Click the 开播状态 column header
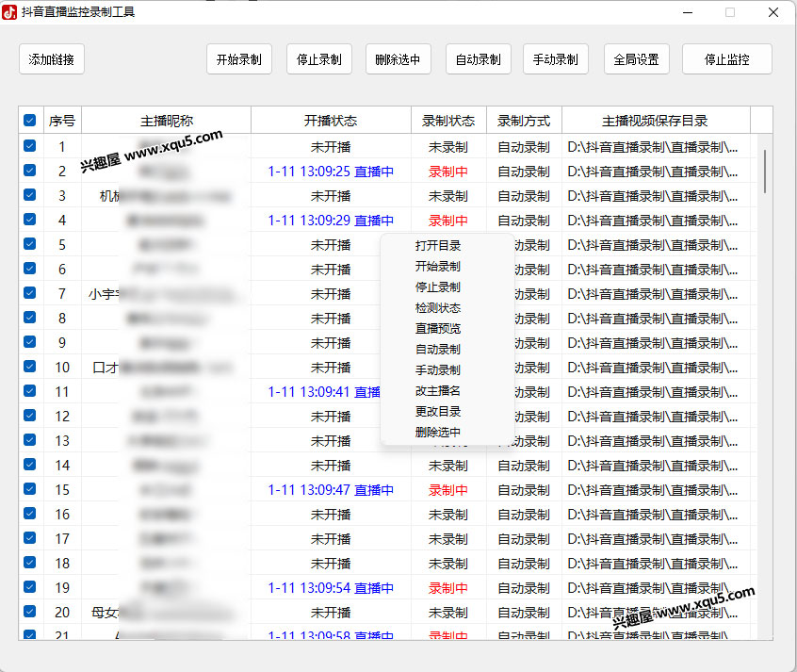The image size is (797, 672). [x=331, y=121]
